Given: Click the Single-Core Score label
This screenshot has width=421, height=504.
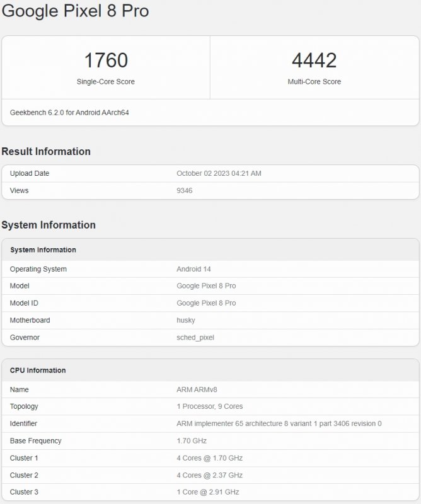Looking at the screenshot, I should pyautogui.click(x=106, y=82).
